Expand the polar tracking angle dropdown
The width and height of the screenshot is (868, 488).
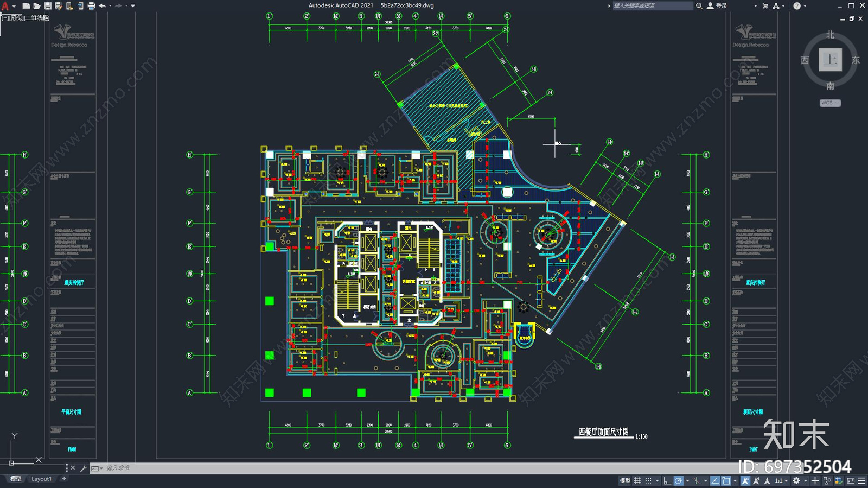(687, 480)
